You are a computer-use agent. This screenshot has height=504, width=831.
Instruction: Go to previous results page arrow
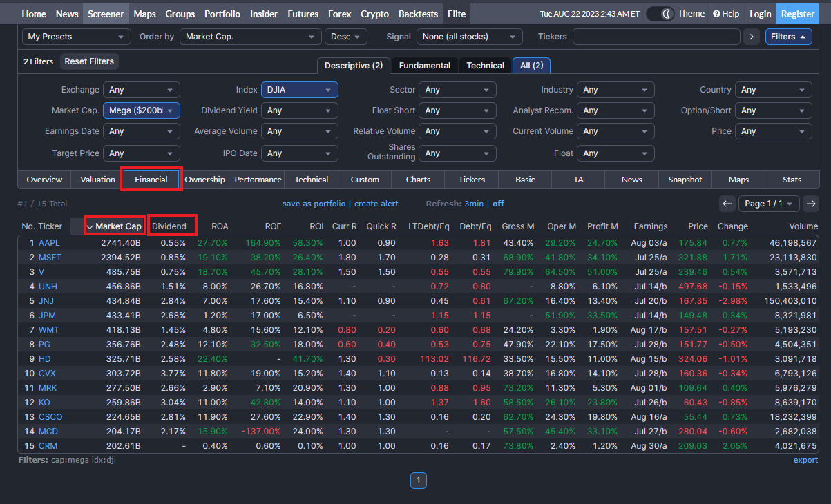727,203
